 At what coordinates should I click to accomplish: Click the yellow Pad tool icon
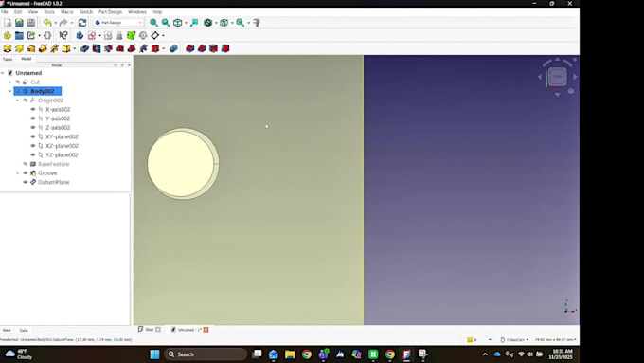(8, 48)
